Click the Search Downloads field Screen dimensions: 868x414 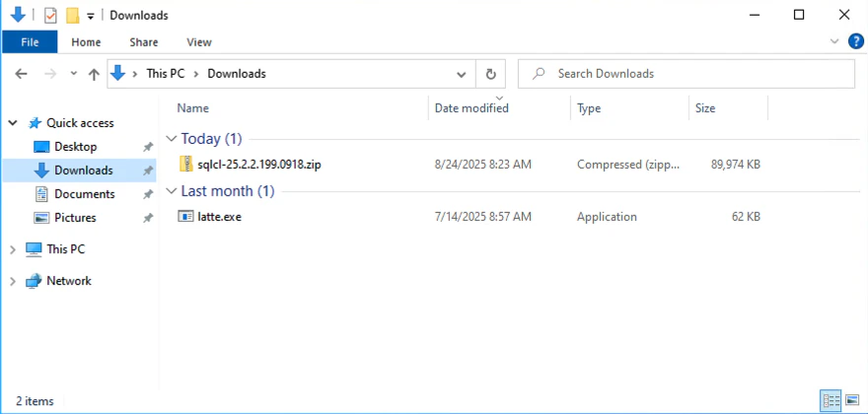click(687, 74)
